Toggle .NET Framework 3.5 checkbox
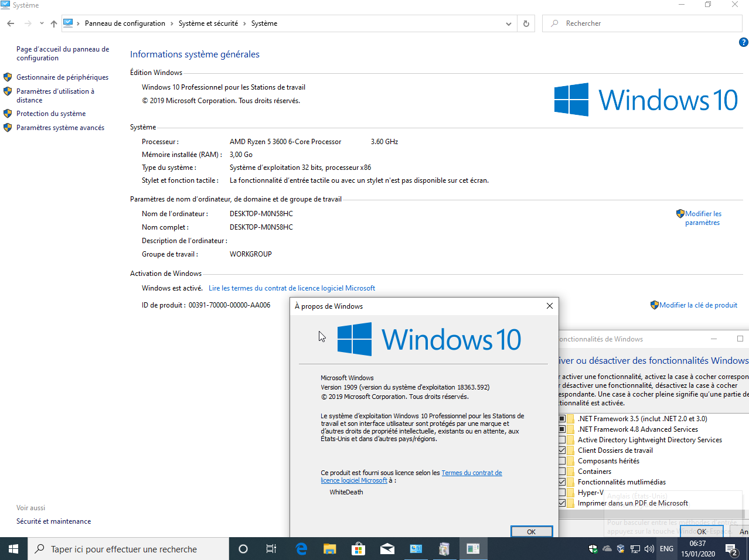The width and height of the screenshot is (749, 560). point(562,419)
